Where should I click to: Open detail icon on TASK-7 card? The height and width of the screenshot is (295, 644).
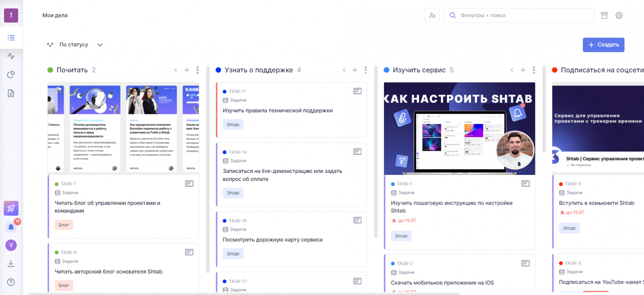coord(189,184)
